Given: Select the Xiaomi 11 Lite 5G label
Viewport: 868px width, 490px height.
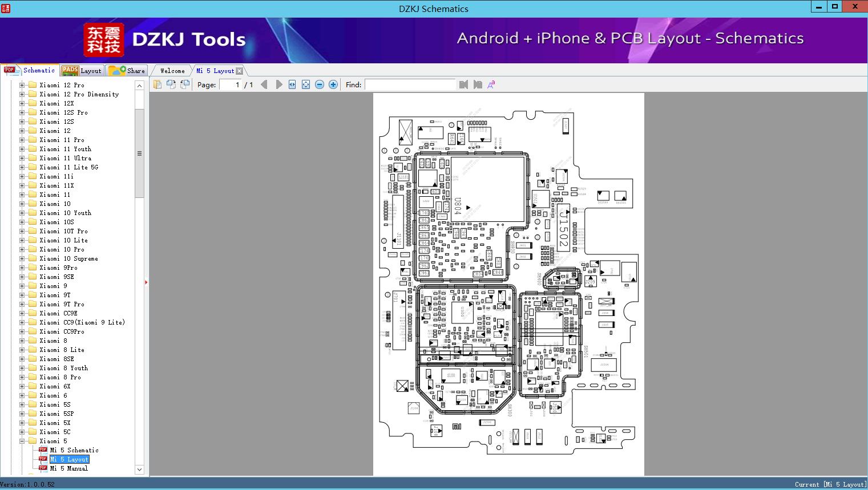Looking at the screenshot, I should (x=68, y=167).
